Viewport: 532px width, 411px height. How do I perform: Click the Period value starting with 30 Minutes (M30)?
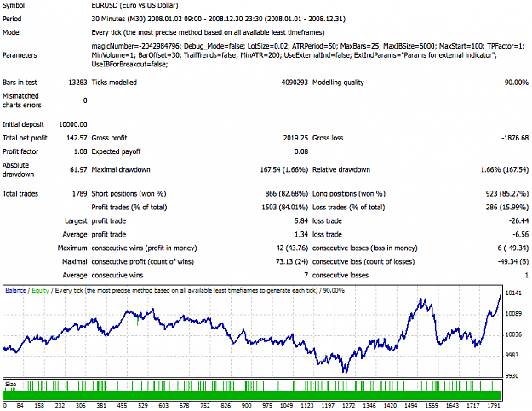click(x=219, y=19)
